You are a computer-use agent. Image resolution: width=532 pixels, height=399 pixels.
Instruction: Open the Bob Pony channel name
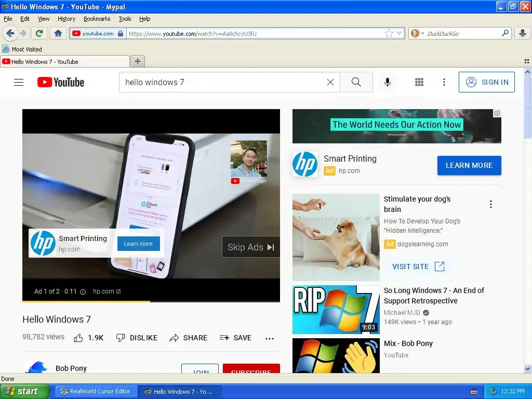point(71,368)
